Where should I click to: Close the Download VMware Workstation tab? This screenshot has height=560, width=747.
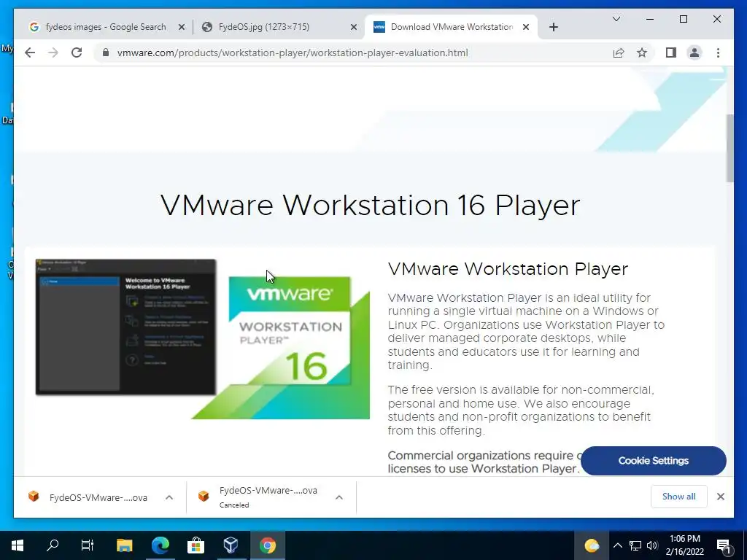[526, 27]
